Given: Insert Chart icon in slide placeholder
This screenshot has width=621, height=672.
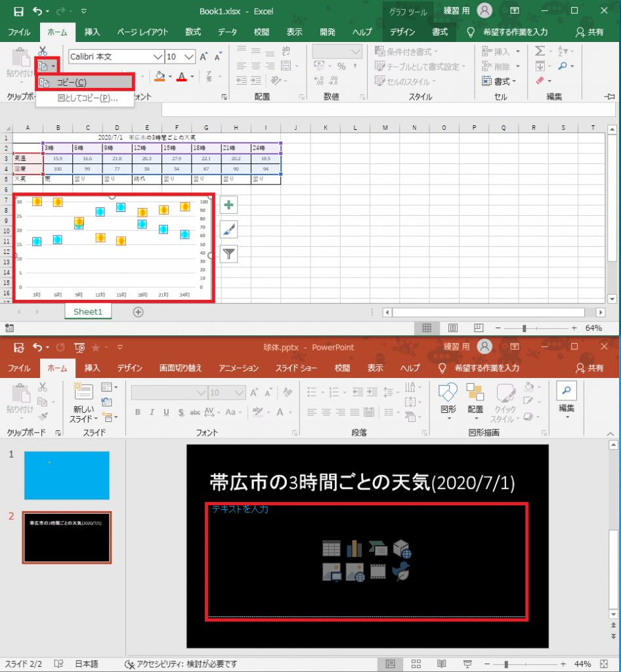Looking at the screenshot, I should coord(354,548).
